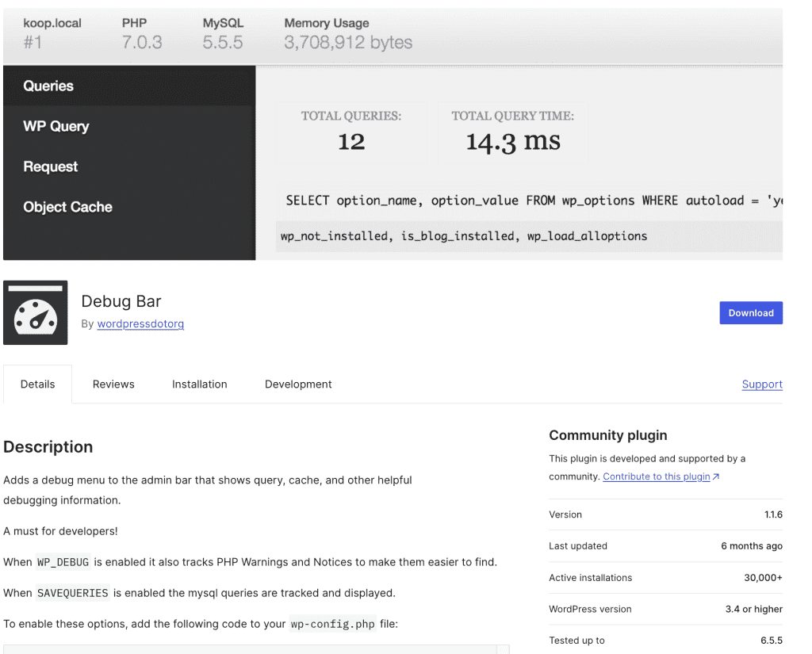This screenshot has height=654, width=812.
Task: Select Object Cache in the debug sidebar
Action: [x=67, y=208]
